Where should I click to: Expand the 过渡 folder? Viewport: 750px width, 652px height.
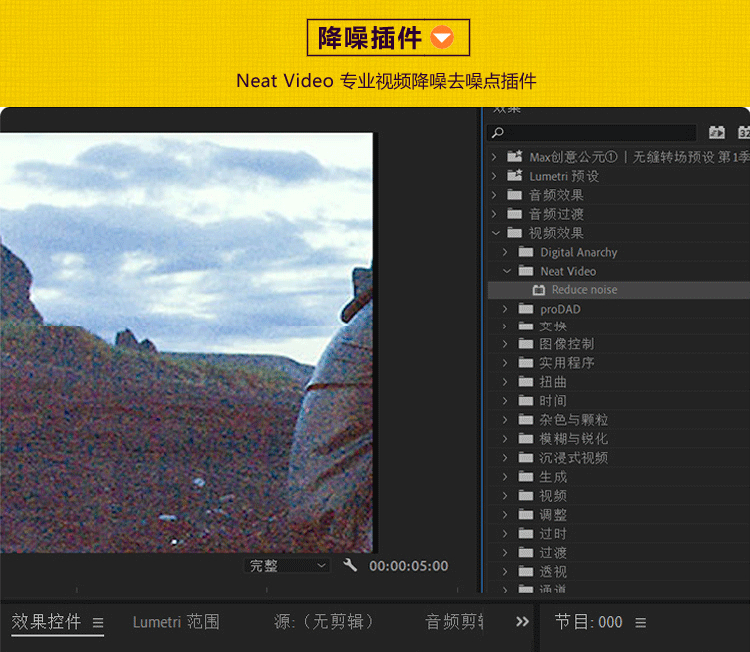[505, 553]
